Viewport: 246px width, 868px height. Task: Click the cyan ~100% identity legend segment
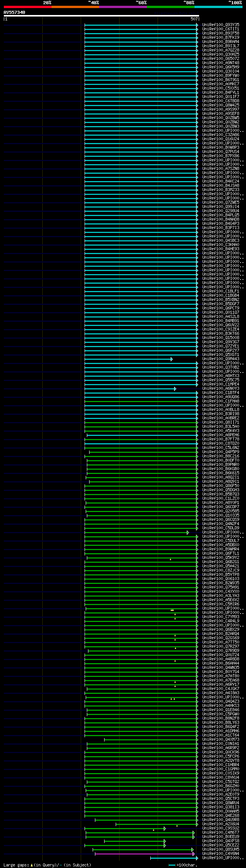pyautogui.click(x=218, y=7)
